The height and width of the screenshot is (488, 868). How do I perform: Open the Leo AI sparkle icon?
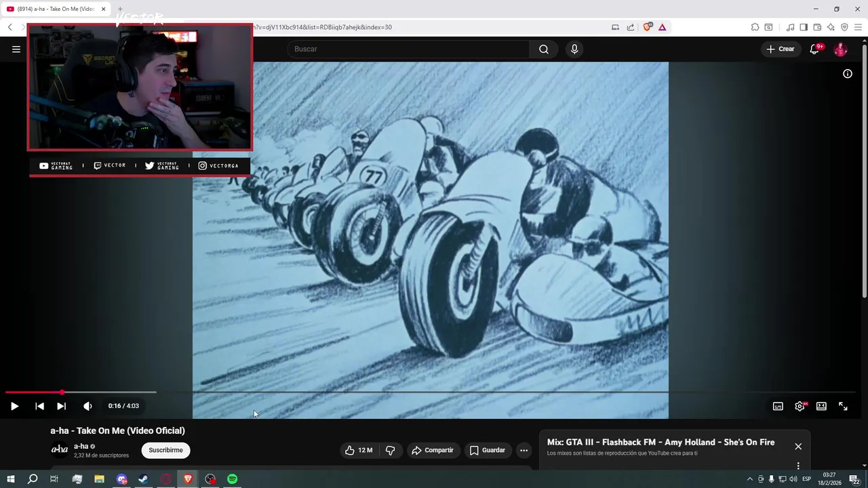831,27
